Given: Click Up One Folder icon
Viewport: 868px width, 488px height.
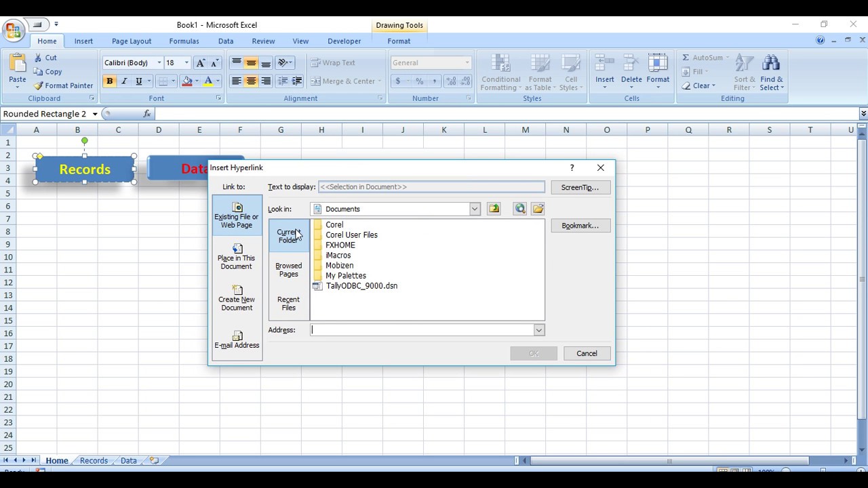Looking at the screenshot, I should [494, 209].
